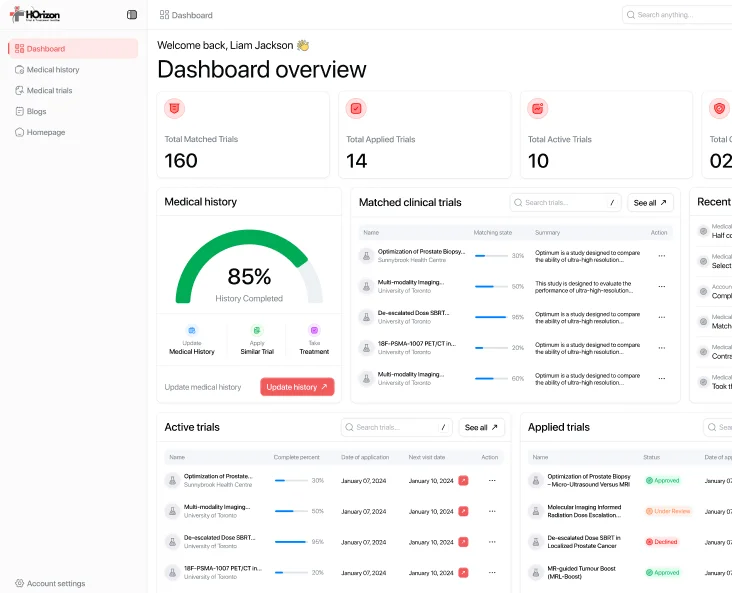
Task: Click red visit link icon for active Multi-modality Imaging
Action: [463, 511]
